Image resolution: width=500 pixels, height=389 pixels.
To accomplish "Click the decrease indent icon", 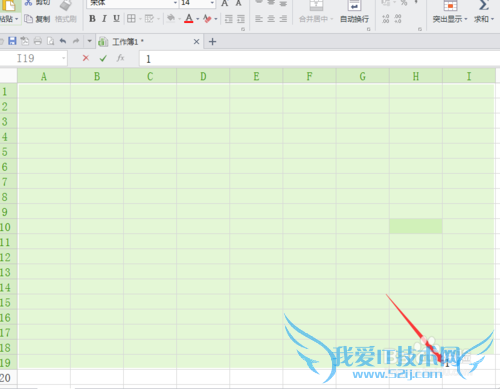I will tap(229, 19).
